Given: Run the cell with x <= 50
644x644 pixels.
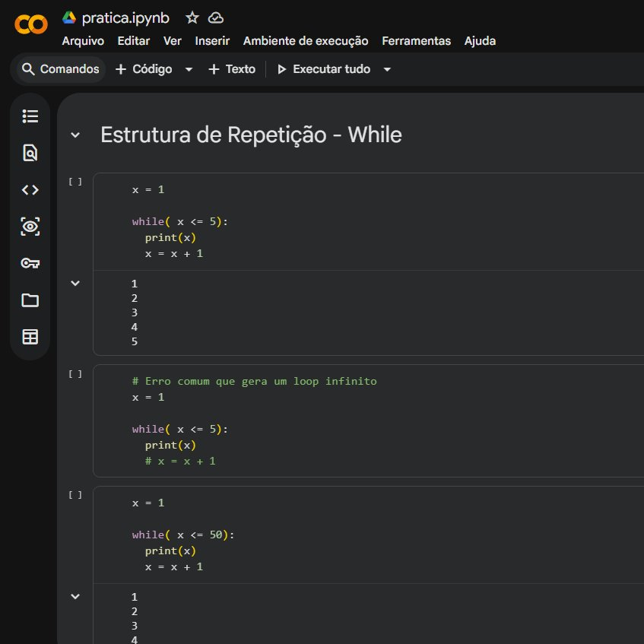Looking at the screenshot, I should click(75, 495).
